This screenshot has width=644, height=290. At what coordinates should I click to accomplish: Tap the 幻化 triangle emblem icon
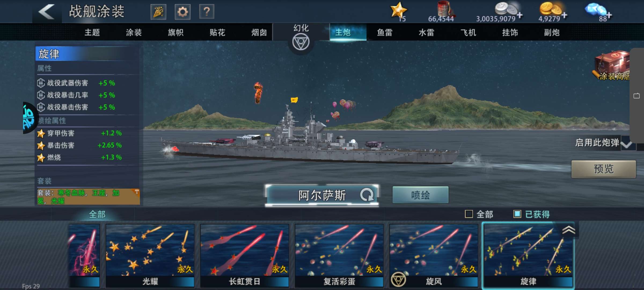click(x=301, y=42)
